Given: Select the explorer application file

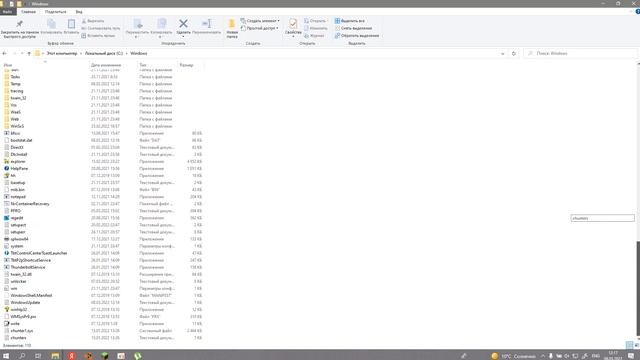Looking at the screenshot, I should click(18, 162).
